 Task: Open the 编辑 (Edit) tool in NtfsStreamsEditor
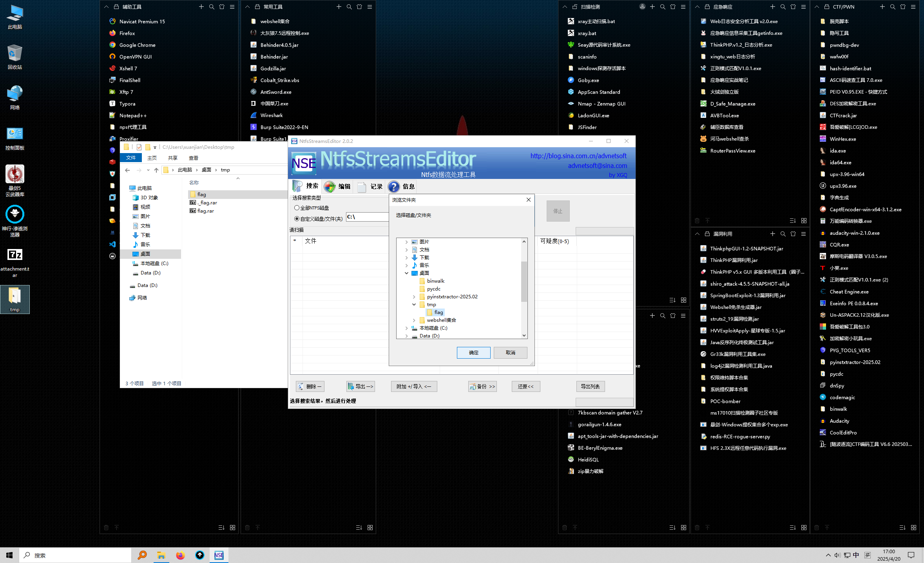click(x=337, y=187)
